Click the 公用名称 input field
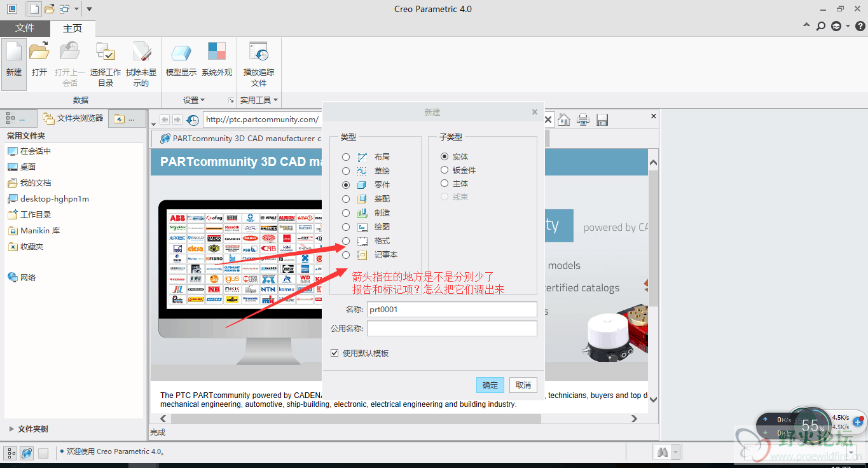The width and height of the screenshot is (868, 468). 452,329
